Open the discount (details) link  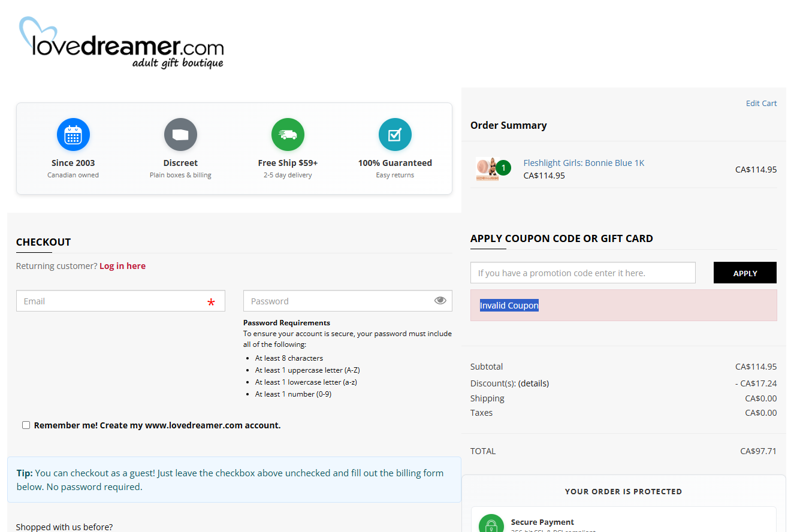point(533,383)
